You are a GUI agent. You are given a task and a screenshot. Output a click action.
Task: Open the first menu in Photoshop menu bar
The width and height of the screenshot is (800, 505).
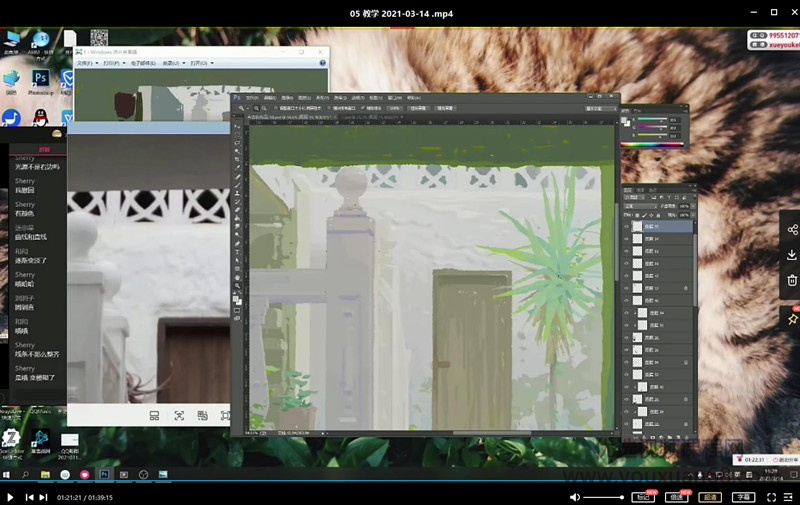(x=254, y=98)
